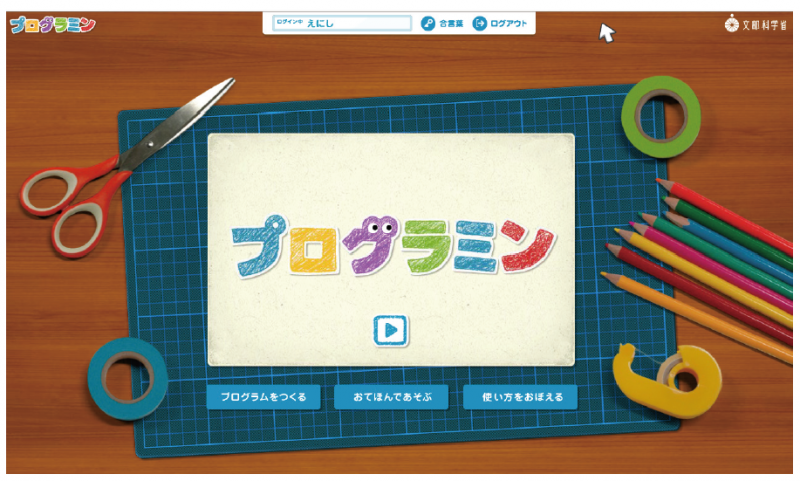The image size is (800, 481).
Task: Click the login name field showing えにし
Action: 342,23
